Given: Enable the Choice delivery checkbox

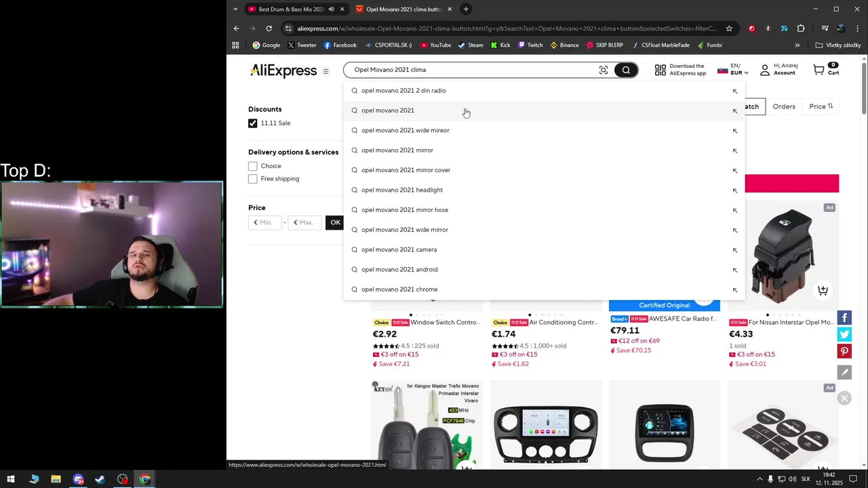Looking at the screenshot, I should 253,166.
